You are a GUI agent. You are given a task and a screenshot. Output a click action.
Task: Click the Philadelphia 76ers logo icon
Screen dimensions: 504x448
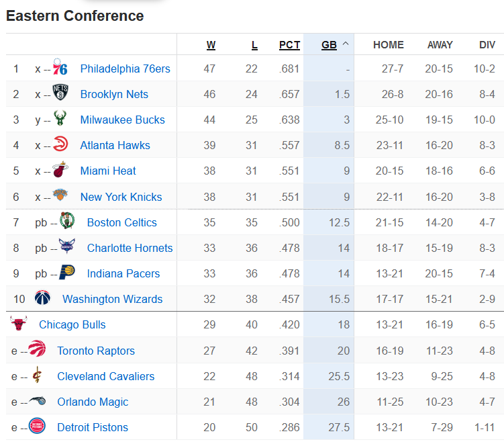pos(60,67)
